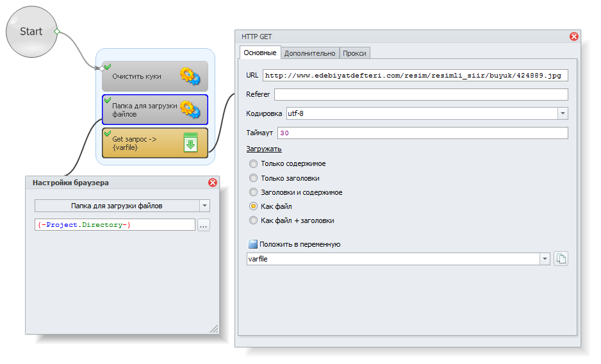Switch to the Прокси tab
This screenshot has height=364, width=601.
pos(354,53)
